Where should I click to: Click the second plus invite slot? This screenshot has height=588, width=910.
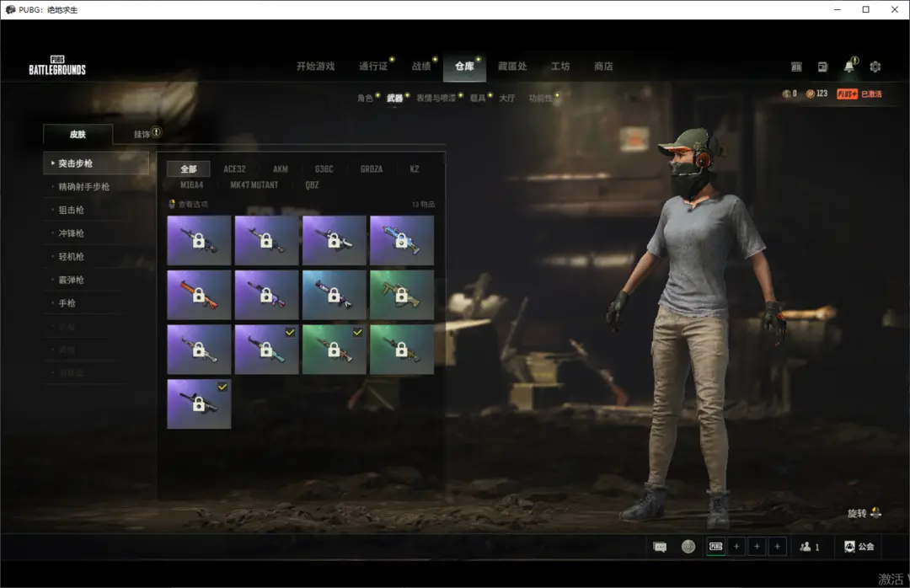tap(757, 547)
